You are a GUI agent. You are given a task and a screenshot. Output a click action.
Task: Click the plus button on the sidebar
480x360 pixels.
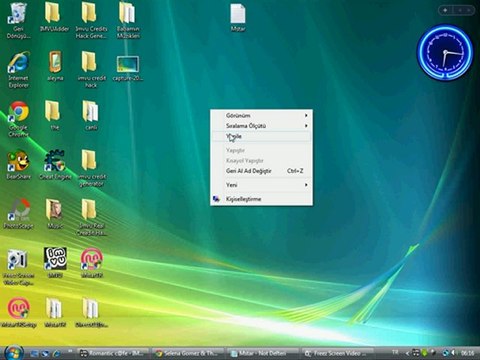[x=445, y=10]
